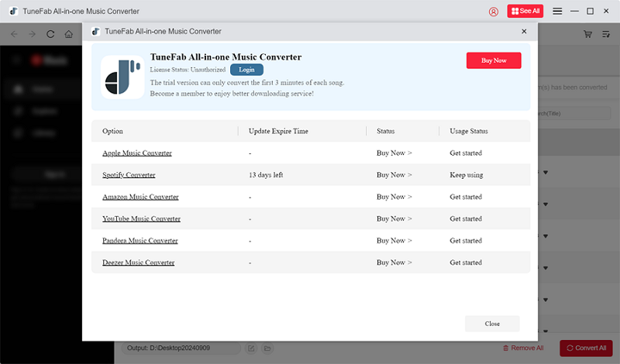Viewport: 620px width, 364px height.
Task: Click Buy Now in the Spotify Converter row
Action: (x=394, y=175)
